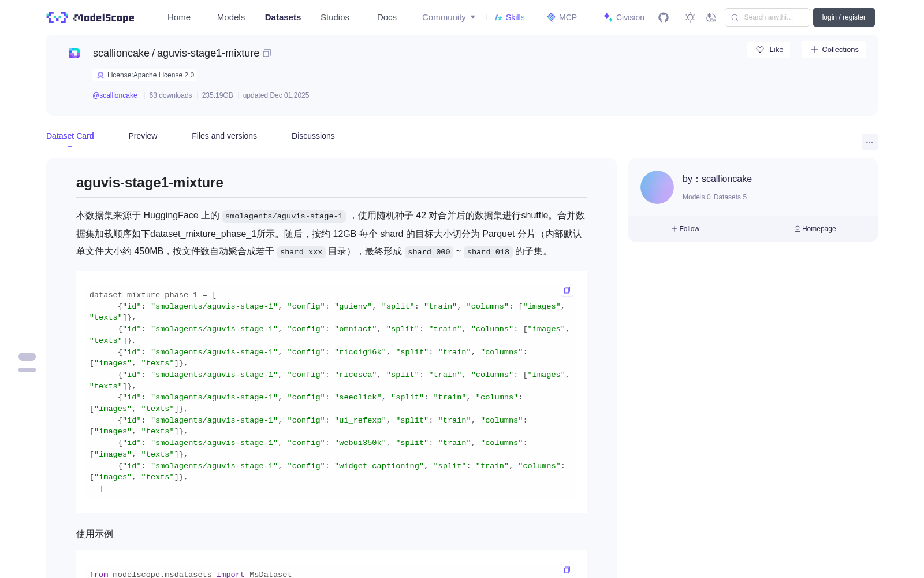The width and height of the screenshot is (924, 578).
Task: Add dataset to Collections
Action: 834,50
